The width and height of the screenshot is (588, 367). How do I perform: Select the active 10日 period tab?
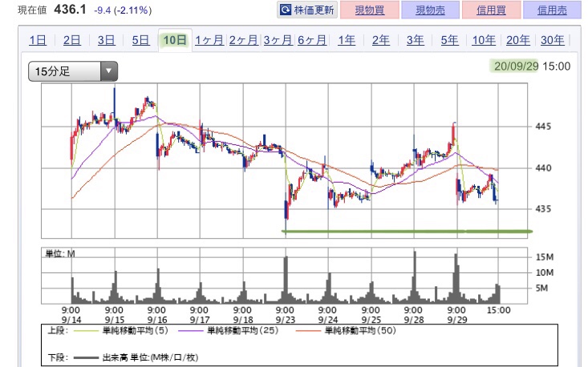(x=175, y=40)
